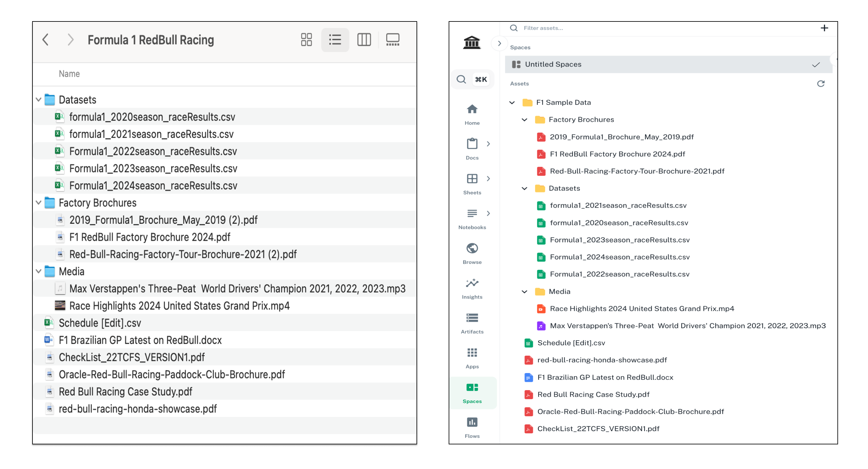Go to Home in the sidebar
This screenshot has width=868, height=469.
[472, 115]
